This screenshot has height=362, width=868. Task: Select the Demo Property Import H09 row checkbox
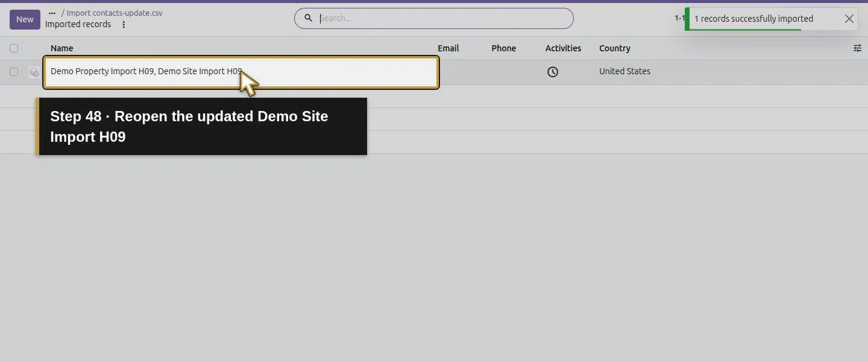click(14, 72)
